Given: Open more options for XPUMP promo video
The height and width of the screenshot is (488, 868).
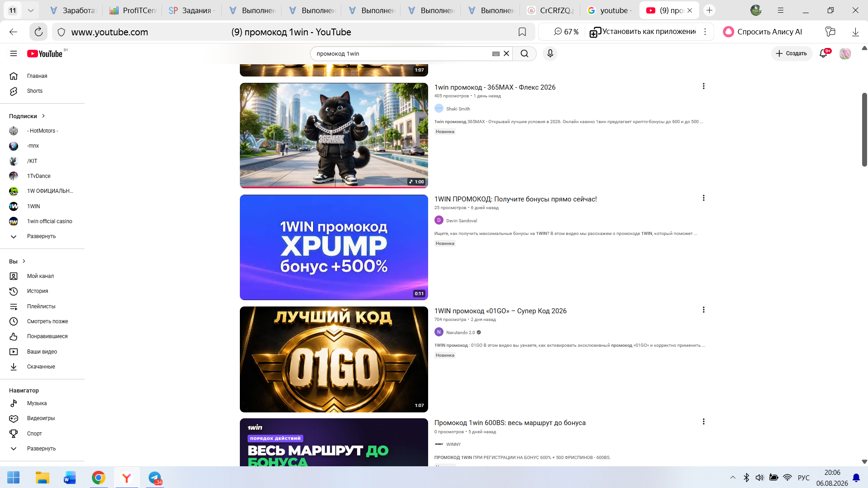Looking at the screenshot, I should pyautogui.click(x=703, y=198).
